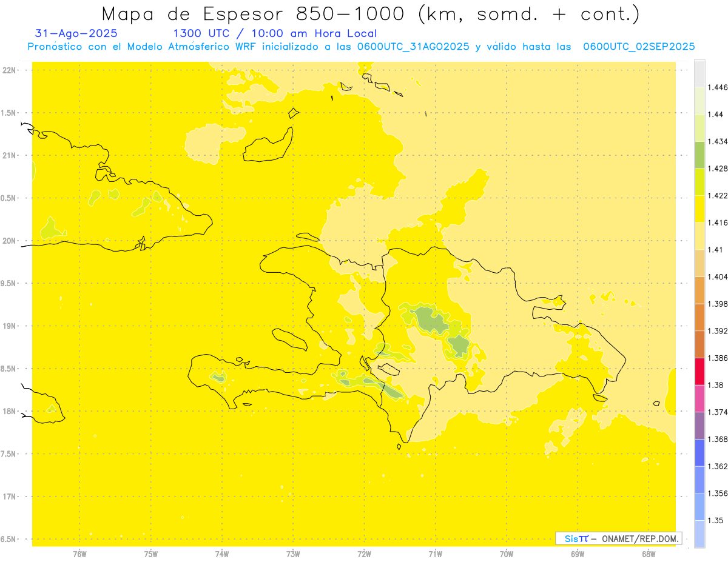Choose the blue legend swatch between 1.362 and 1.368
This screenshot has width=728, height=562.
click(x=699, y=452)
